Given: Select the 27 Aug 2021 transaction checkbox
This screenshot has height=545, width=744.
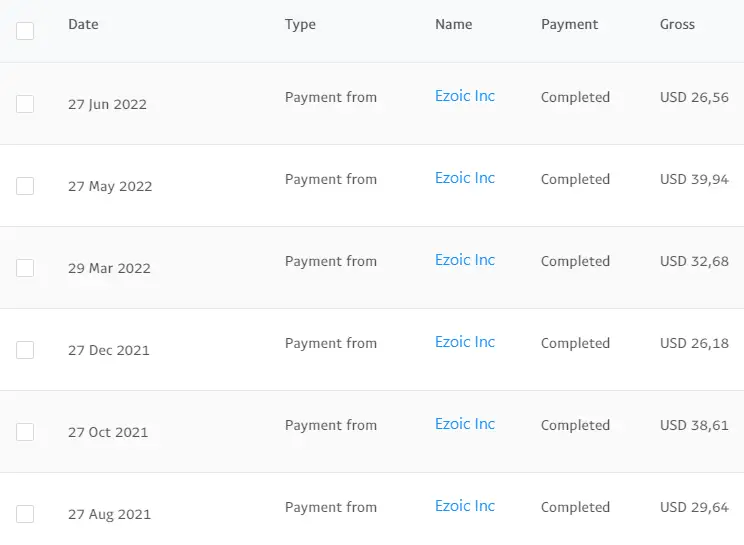Looking at the screenshot, I should (x=25, y=514).
